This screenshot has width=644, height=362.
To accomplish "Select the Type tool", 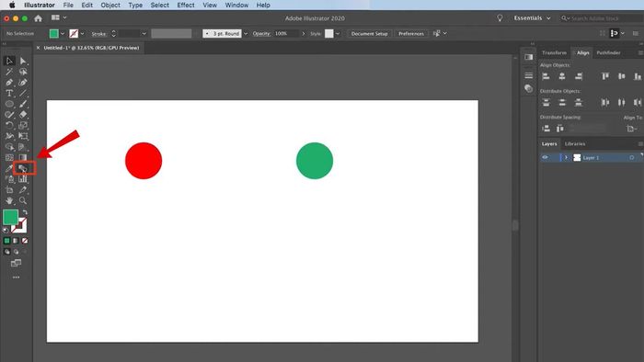I will [9, 94].
